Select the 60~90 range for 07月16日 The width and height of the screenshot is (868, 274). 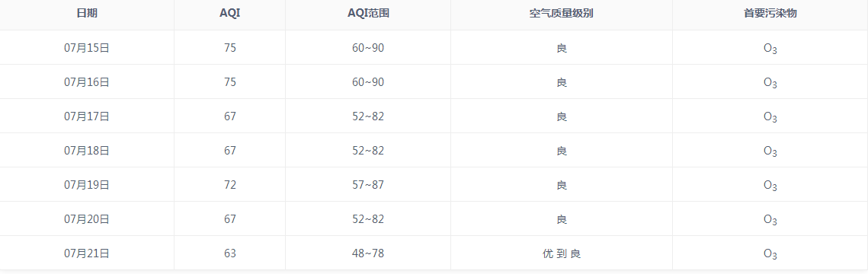(368, 82)
